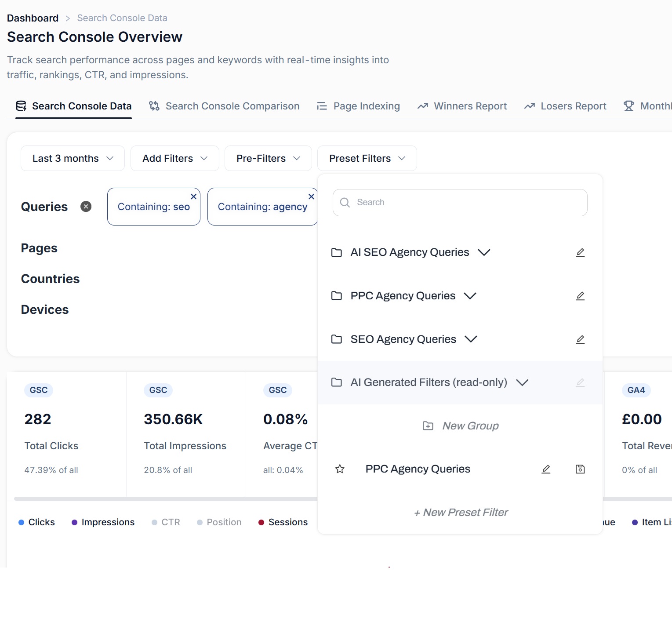Open the Page Indexing tab

tap(358, 106)
